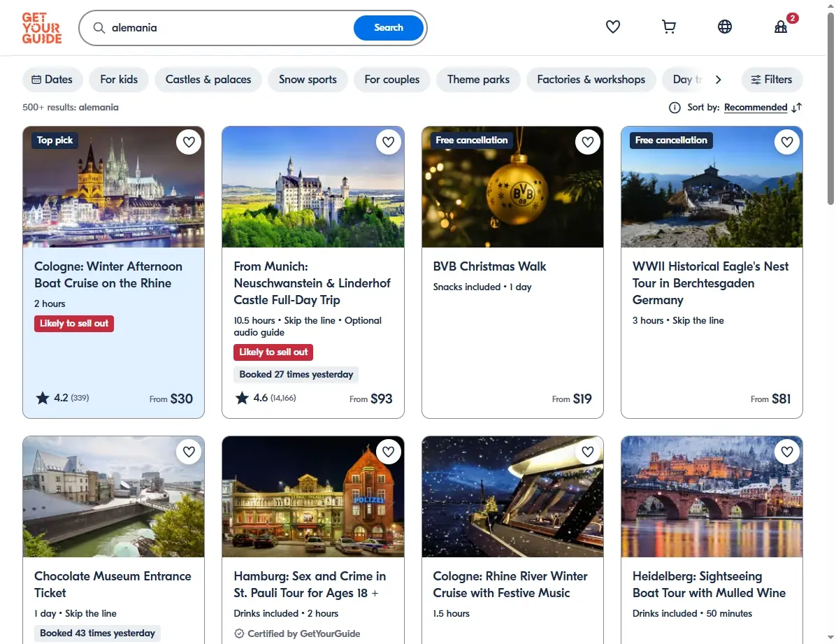
Task: Click Likely to sell out on Neuschwanstein trip
Action: point(273,352)
